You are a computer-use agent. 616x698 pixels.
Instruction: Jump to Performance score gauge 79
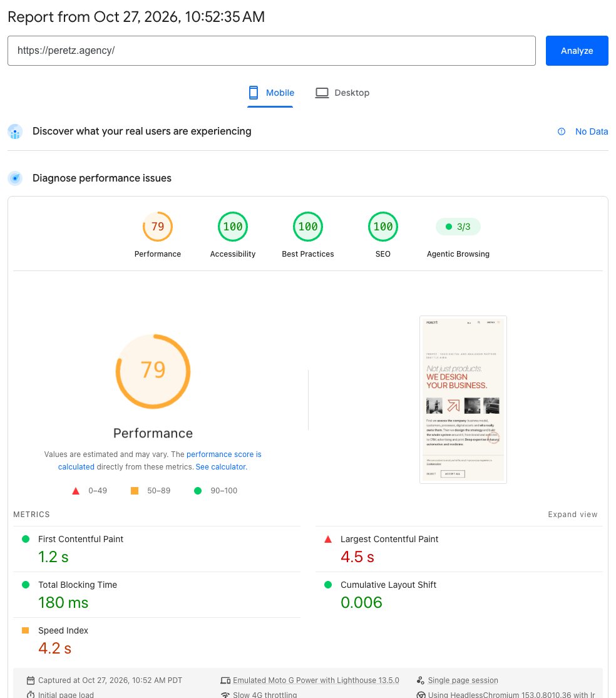(158, 227)
